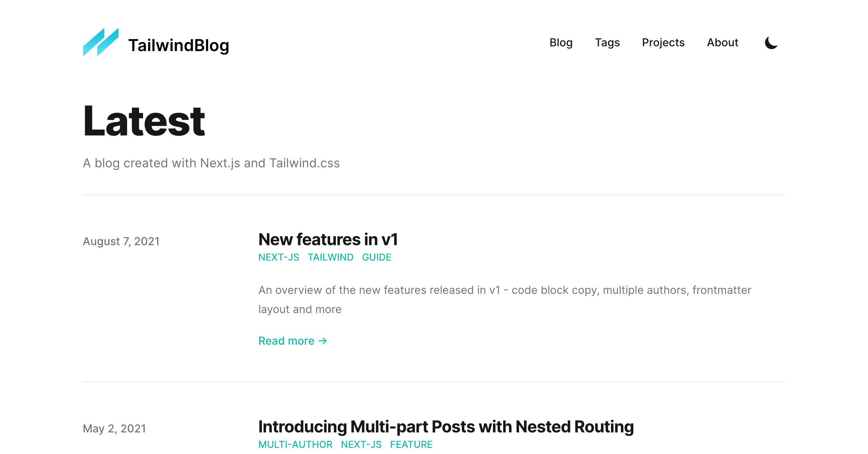Click the arrow beside Read more

click(x=322, y=341)
